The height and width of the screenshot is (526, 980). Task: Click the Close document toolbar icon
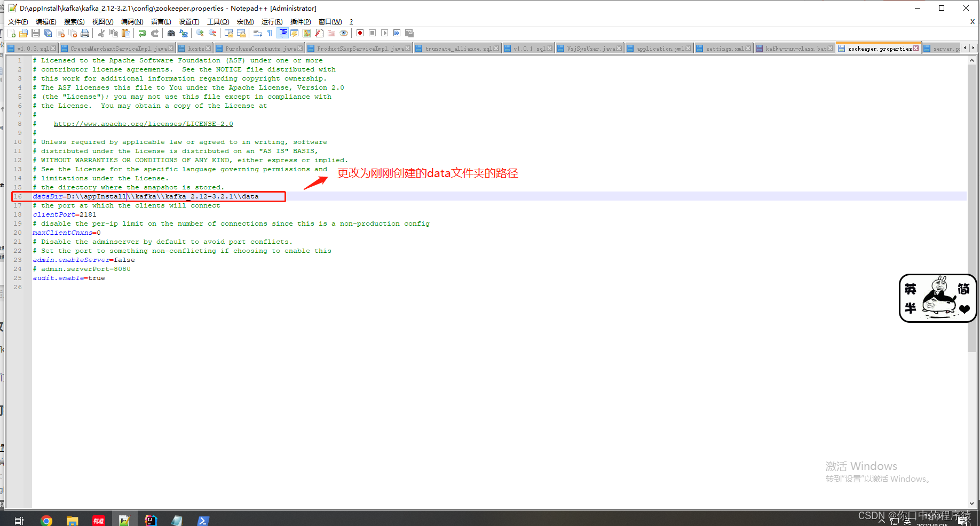(60, 33)
